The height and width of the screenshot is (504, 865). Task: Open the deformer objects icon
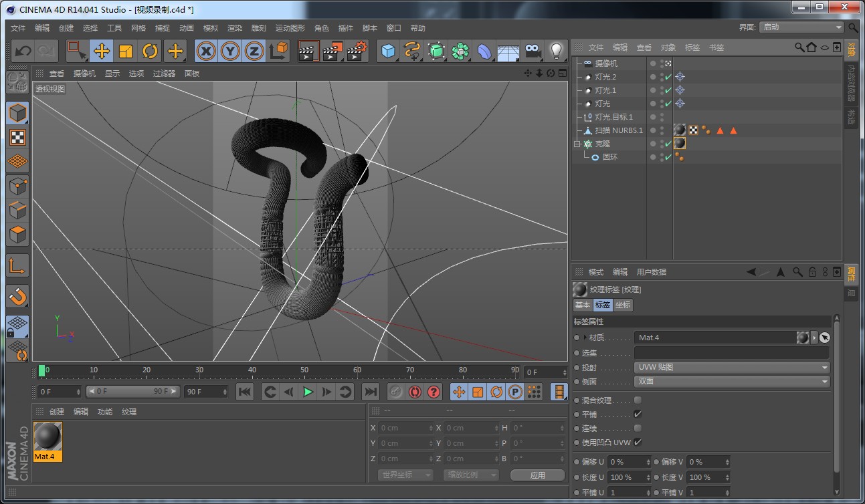pos(484,51)
